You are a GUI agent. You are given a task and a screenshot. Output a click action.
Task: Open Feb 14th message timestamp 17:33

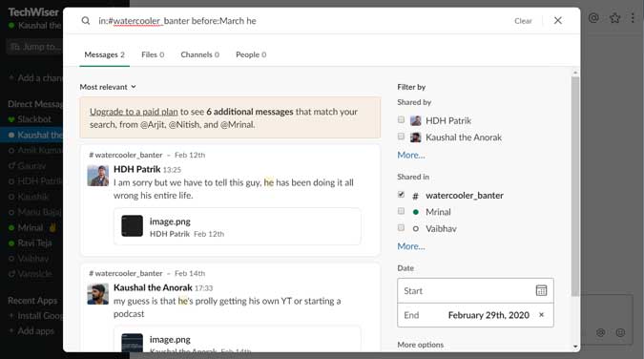pyautogui.click(x=204, y=288)
